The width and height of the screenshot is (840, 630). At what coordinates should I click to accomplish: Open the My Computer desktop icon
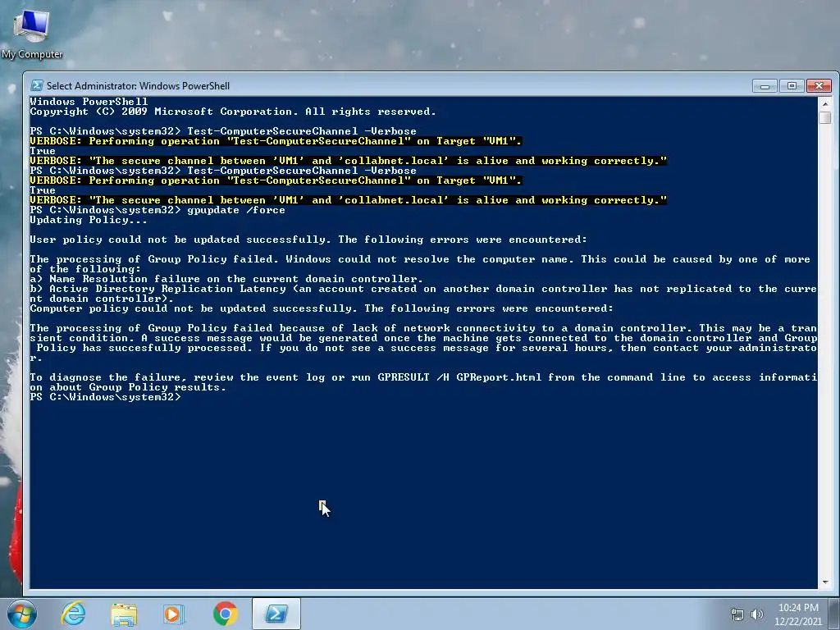tap(32, 33)
